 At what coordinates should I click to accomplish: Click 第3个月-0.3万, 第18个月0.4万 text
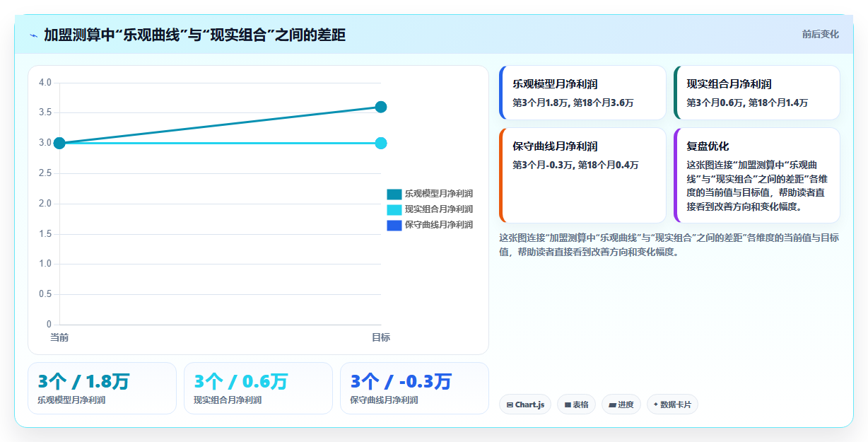(575, 165)
